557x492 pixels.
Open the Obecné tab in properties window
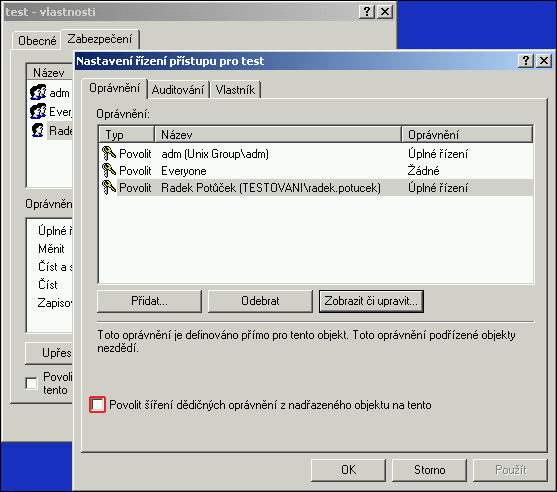[37, 41]
